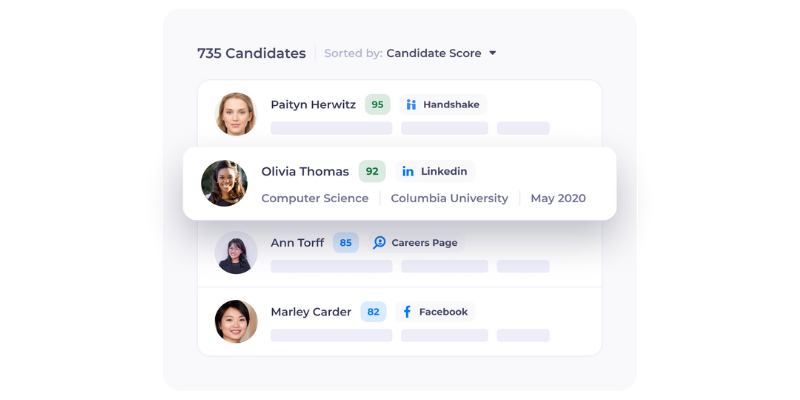This screenshot has width=800, height=400.
Task: Click Marley Carder's score badge 82
Action: (x=373, y=312)
